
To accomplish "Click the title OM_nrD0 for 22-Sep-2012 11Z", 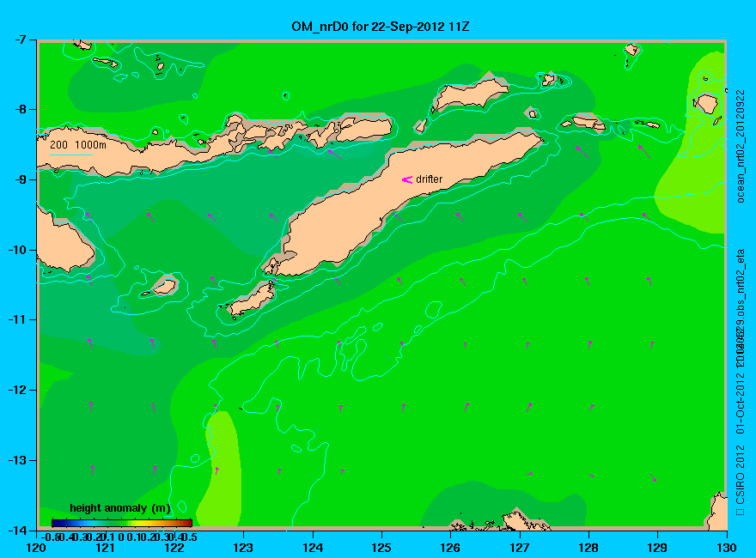I will (380, 27).
